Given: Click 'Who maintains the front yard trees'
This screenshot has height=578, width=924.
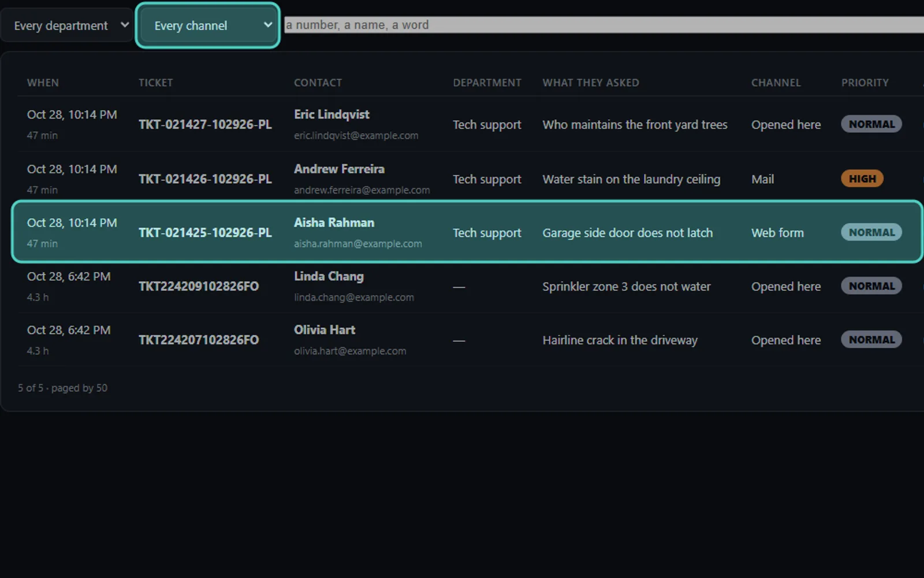Looking at the screenshot, I should [x=635, y=125].
